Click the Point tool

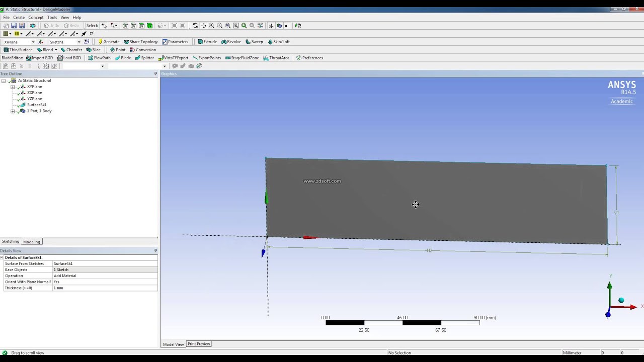118,50
